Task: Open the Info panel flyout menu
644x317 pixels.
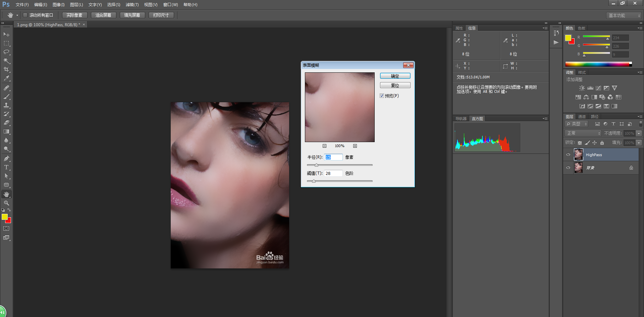Action: (545, 28)
